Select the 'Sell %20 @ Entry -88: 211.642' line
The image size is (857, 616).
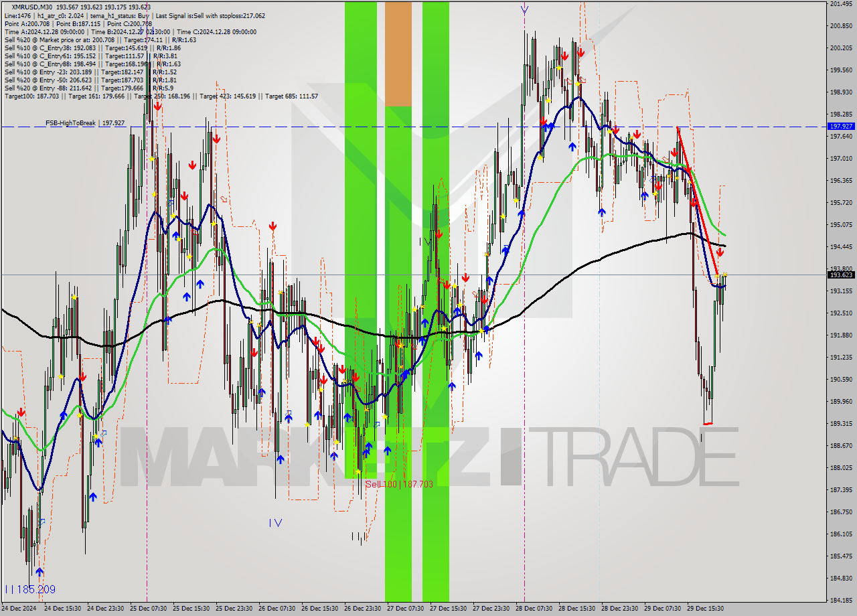tap(88, 88)
